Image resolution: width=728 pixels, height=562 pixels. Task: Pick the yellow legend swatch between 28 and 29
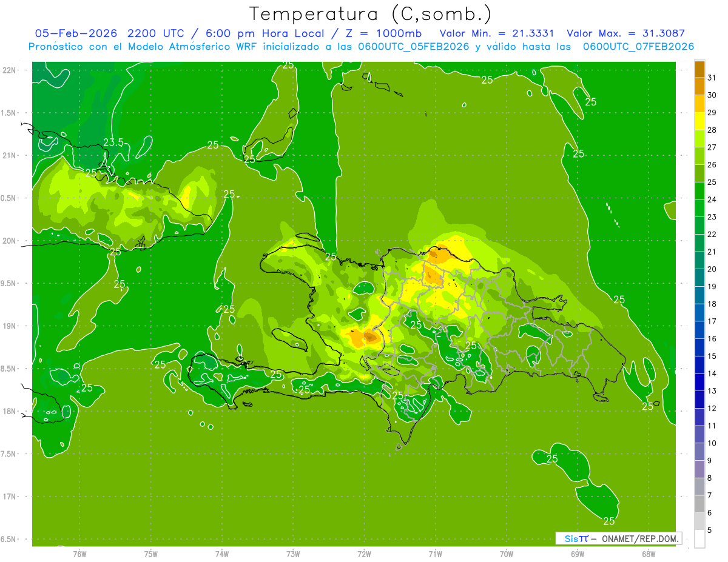pos(699,121)
